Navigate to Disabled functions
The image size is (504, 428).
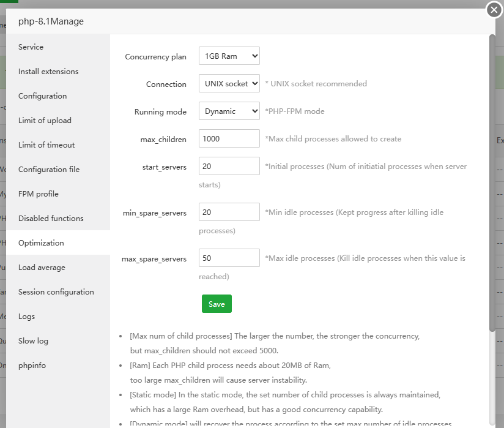tap(51, 219)
